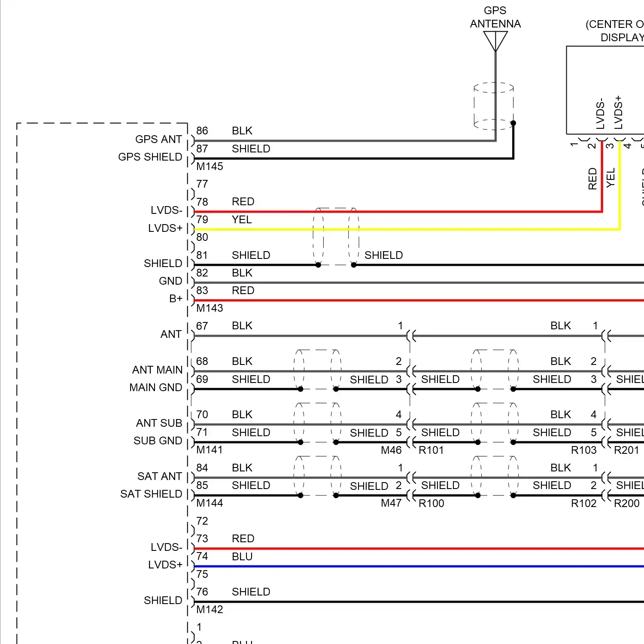
Task: Click the GND terminal label
Action: [x=170, y=281]
